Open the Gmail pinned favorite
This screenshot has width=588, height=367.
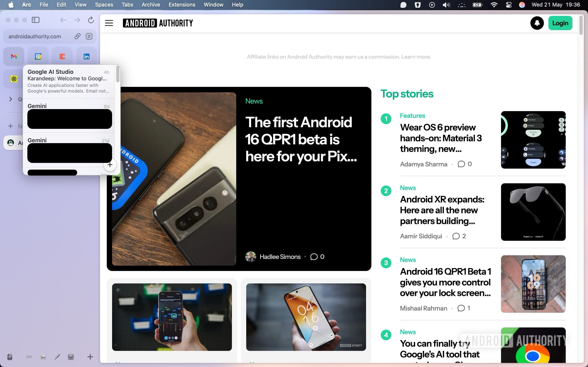tap(14, 57)
